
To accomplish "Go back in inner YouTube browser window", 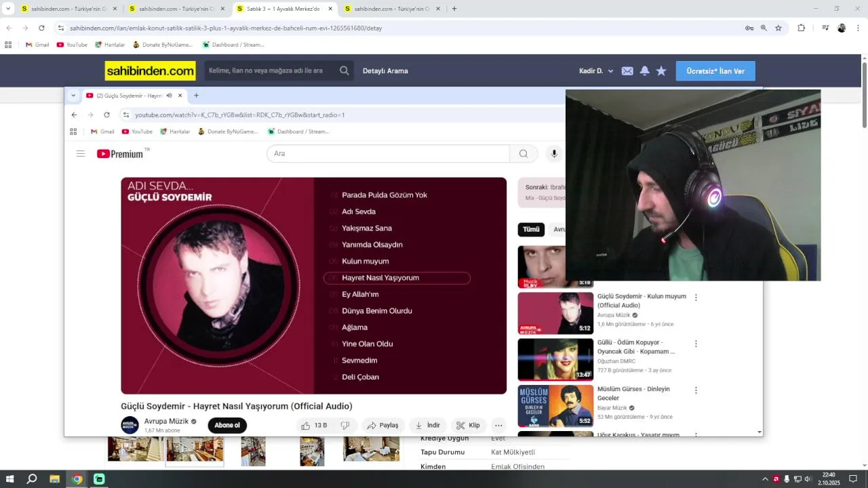I will pos(74,115).
